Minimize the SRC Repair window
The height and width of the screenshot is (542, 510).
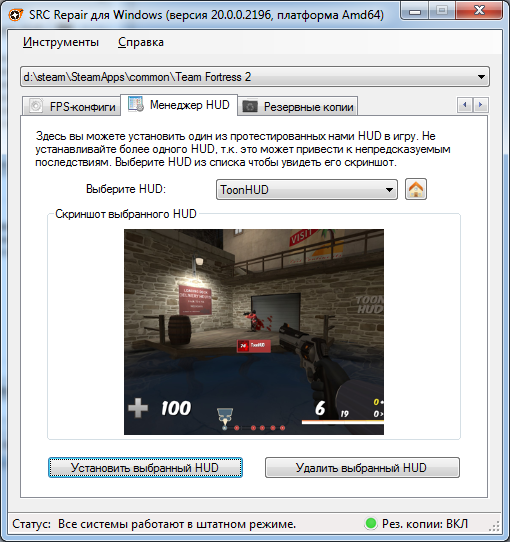click(x=415, y=11)
